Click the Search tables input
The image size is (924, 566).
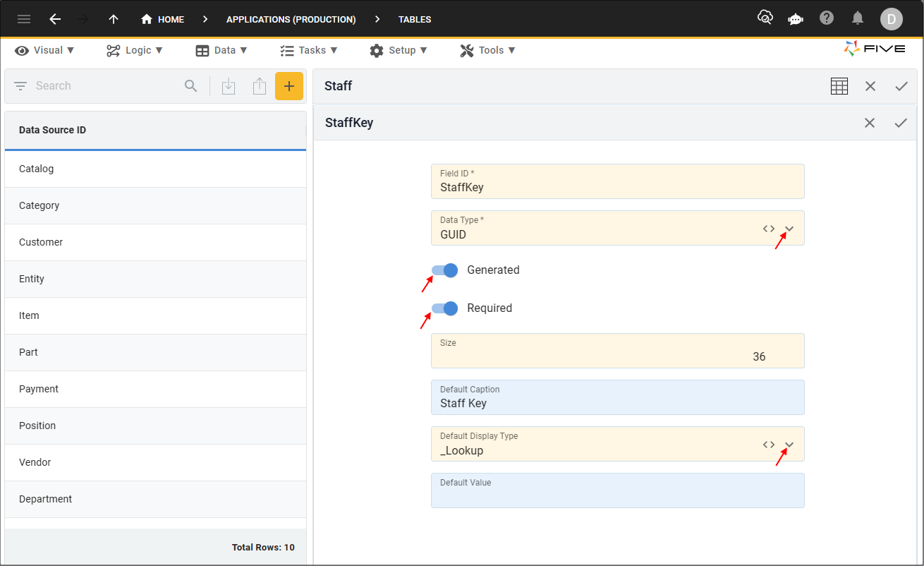click(106, 86)
